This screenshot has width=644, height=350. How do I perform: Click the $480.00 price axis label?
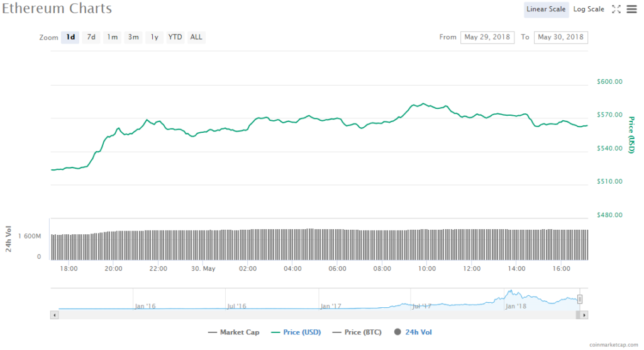point(609,215)
